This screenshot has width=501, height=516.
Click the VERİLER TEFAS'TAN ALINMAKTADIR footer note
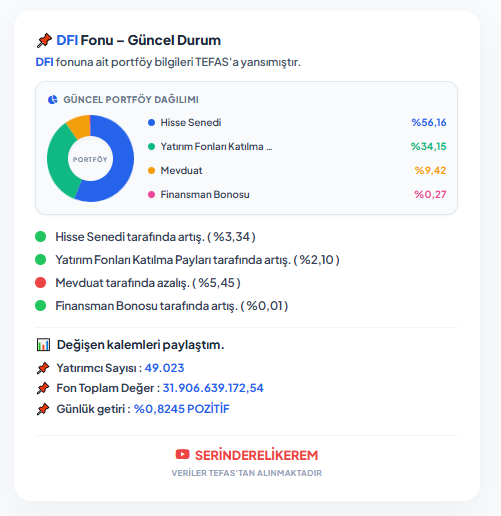(247, 473)
